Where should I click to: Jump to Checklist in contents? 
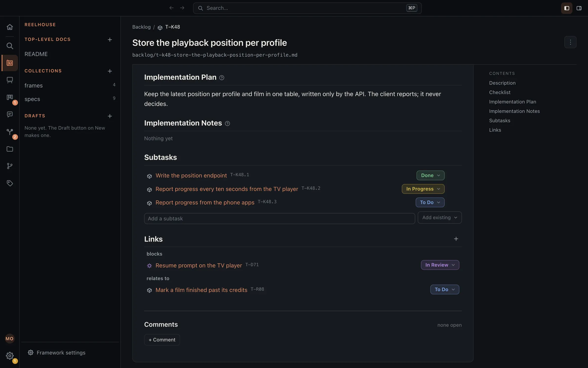coord(500,92)
